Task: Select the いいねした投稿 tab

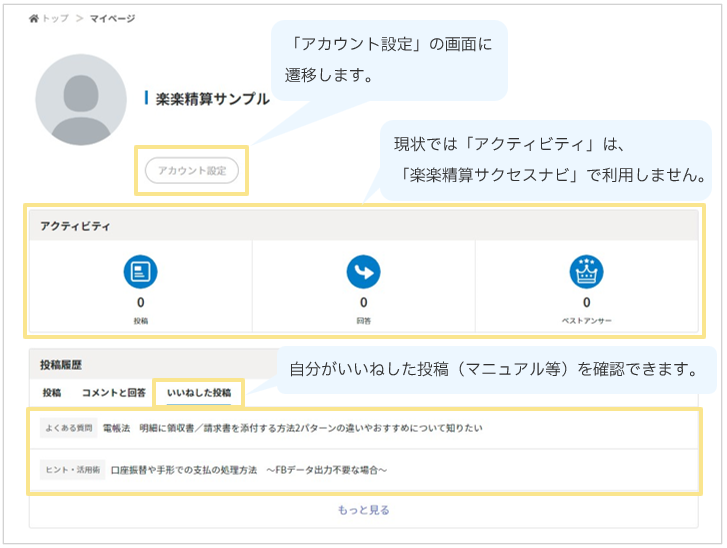Action: (x=198, y=393)
